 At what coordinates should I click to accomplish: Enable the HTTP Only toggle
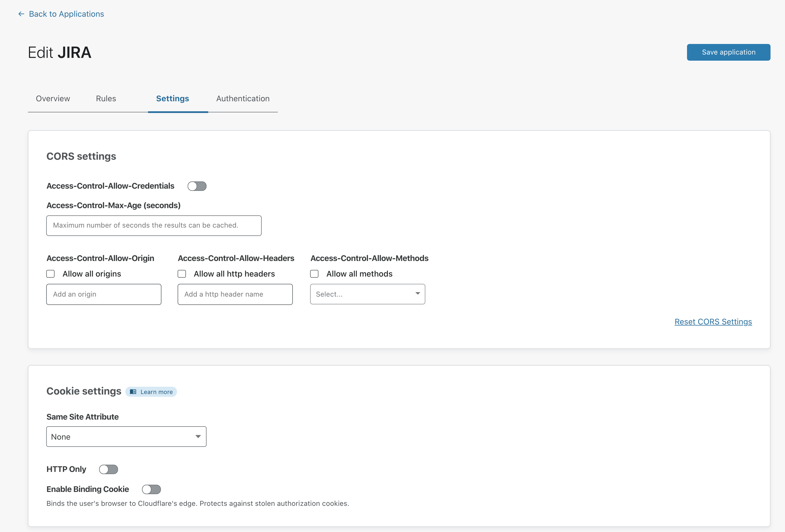108,469
